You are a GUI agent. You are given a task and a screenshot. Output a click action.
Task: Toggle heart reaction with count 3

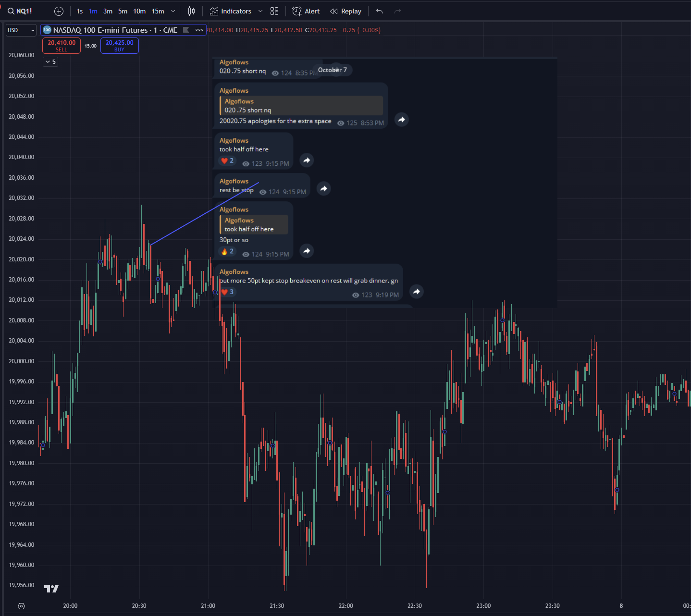(227, 292)
